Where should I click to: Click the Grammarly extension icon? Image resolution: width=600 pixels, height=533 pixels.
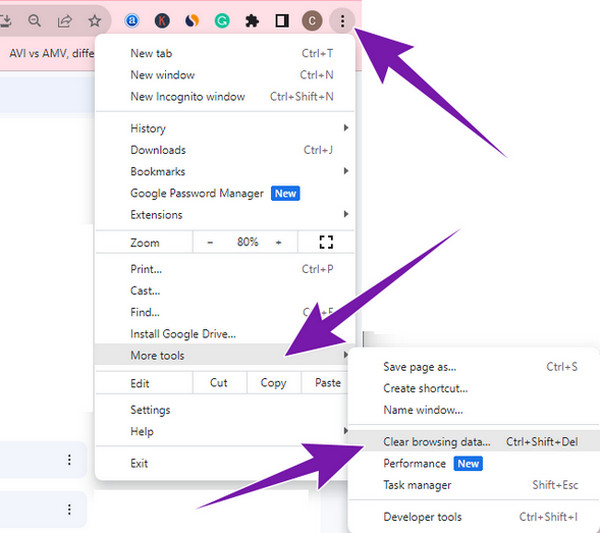point(222,21)
